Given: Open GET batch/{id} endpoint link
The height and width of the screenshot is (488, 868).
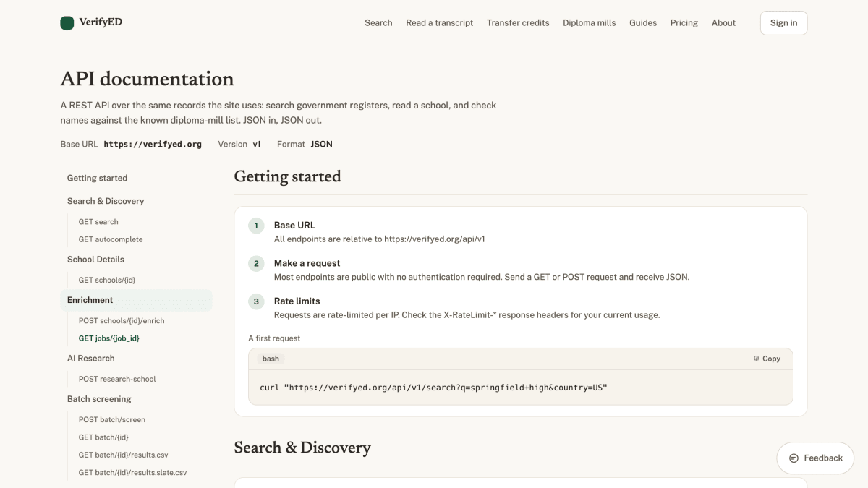Looking at the screenshot, I should (x=103, y=437).
